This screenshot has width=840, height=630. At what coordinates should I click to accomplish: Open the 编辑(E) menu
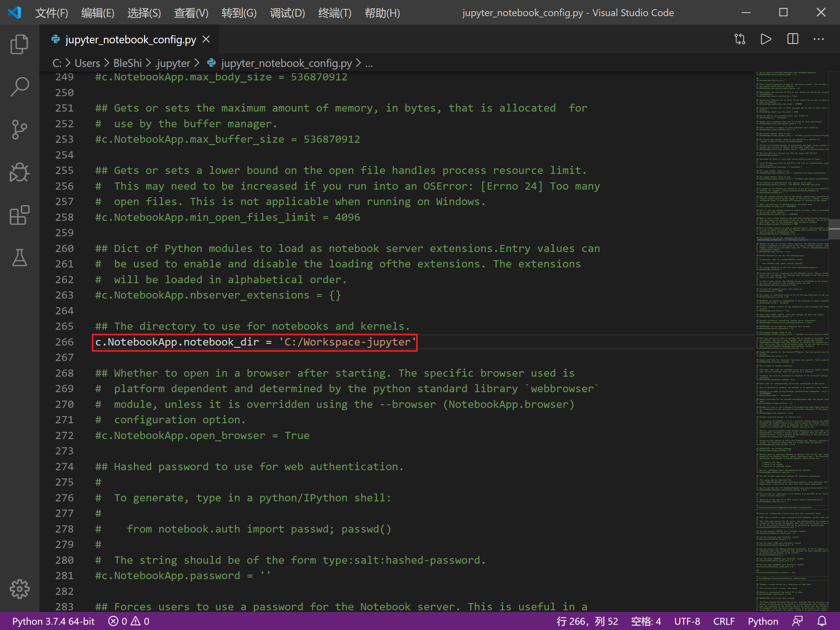coord(97,13)
